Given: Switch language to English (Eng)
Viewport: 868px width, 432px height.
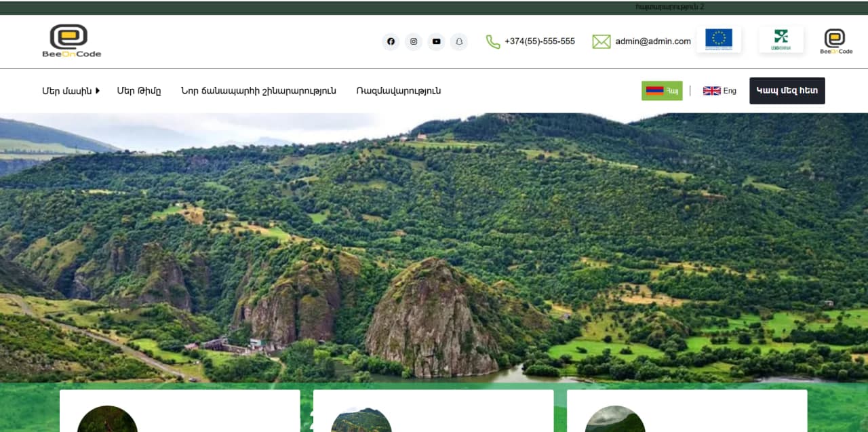Looking at the screenshot, I should 719,91.
